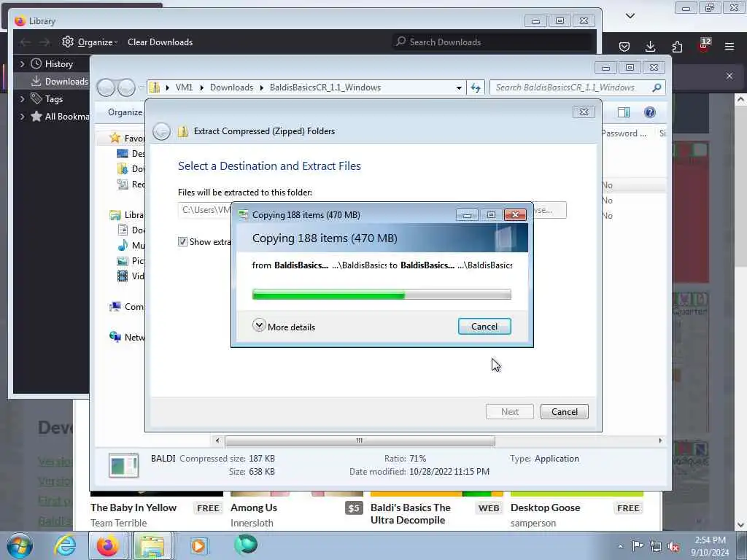Select Computer in navigation pane

(x=127, y=307)
